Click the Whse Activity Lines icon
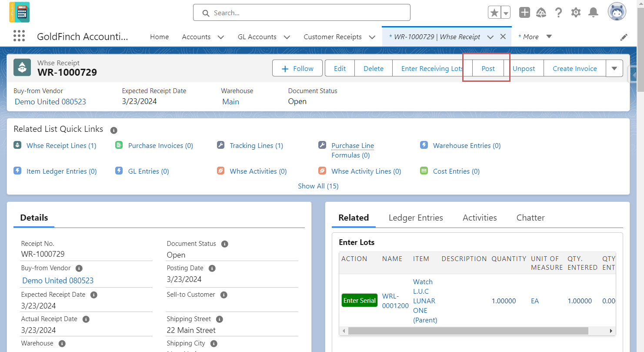The width and height of the screenshot is (644, 352). (322, 171)
